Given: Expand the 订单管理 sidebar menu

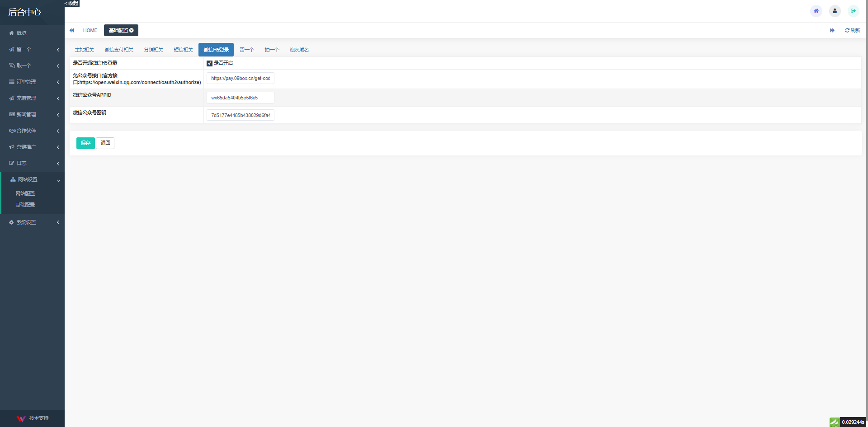Looking at the screenshot, I should (32, 82).
